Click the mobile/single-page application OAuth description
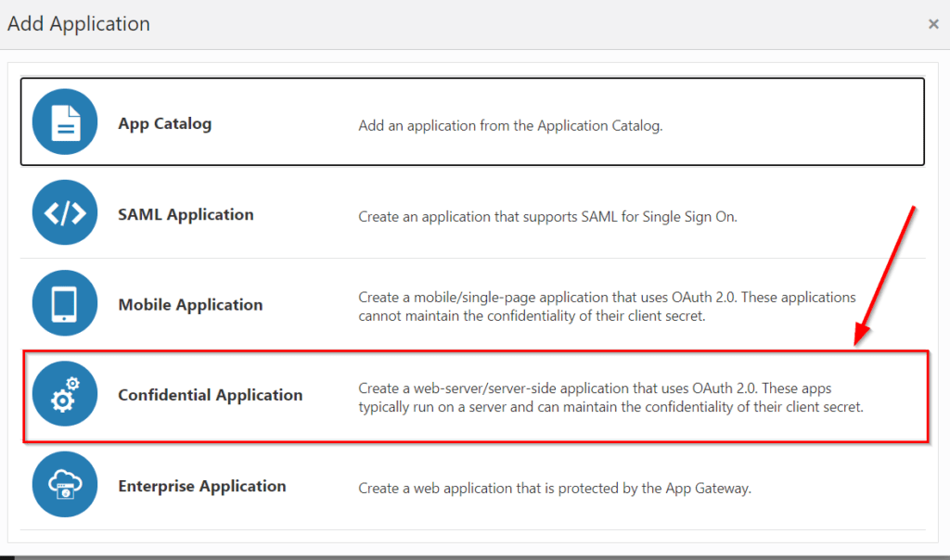 pos(607,306)
